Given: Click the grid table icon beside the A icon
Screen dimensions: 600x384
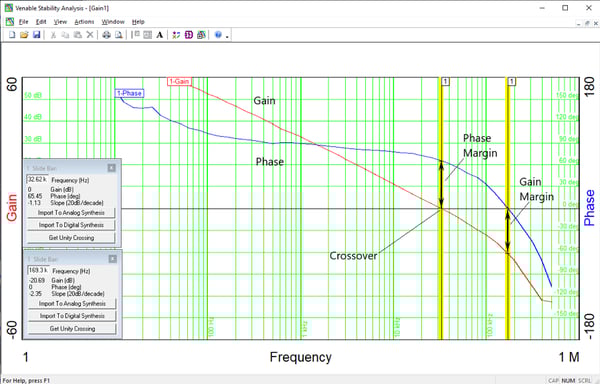Looking at the screenshot, I should click(x=147, y=35).
